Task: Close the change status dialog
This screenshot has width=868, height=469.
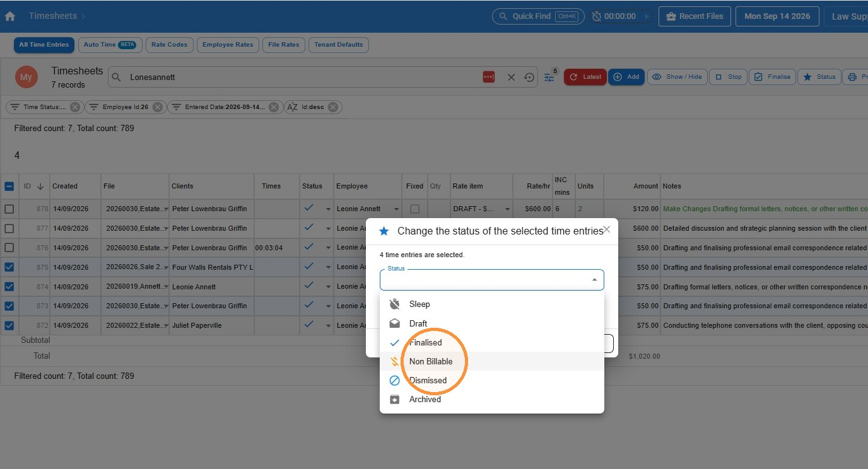Action: [x=607, y=229]
